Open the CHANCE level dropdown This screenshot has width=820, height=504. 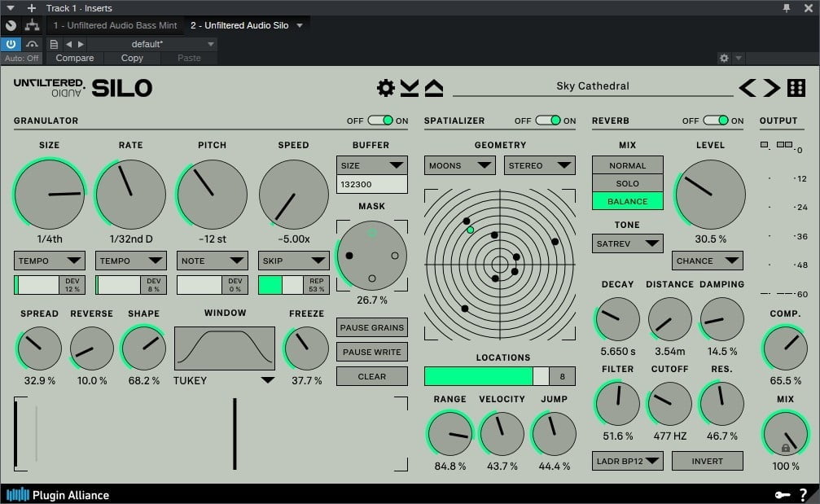(707, 261)
